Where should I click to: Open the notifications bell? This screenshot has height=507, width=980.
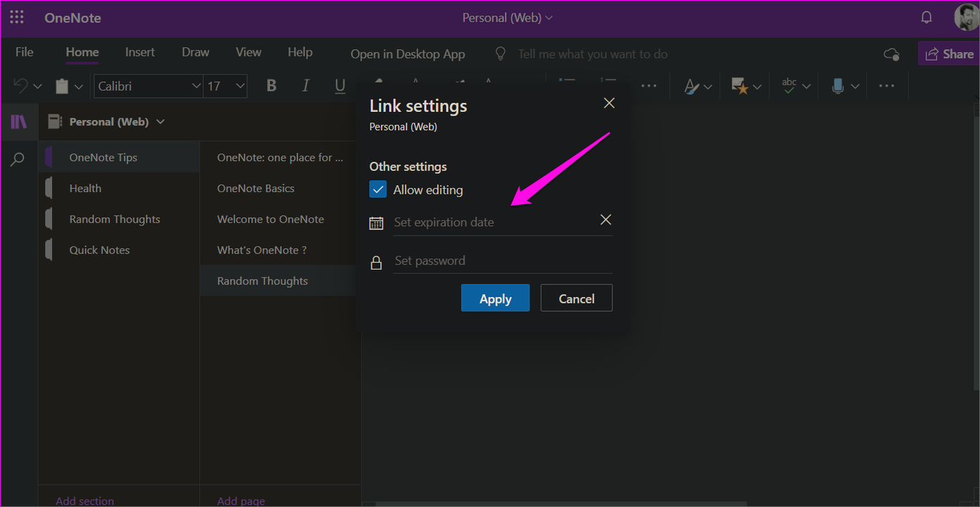coord(926,17)
